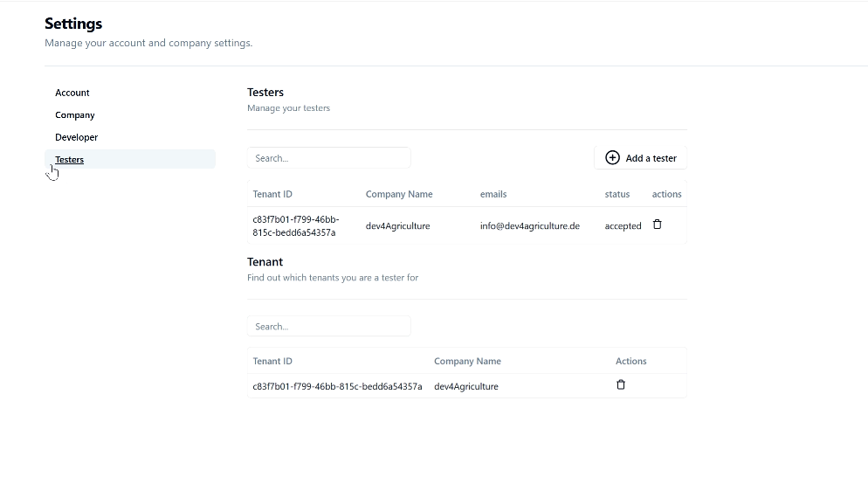Click the Tenant ID column header in Testers table
Screen dimensions: 868x491
(272, 194)
